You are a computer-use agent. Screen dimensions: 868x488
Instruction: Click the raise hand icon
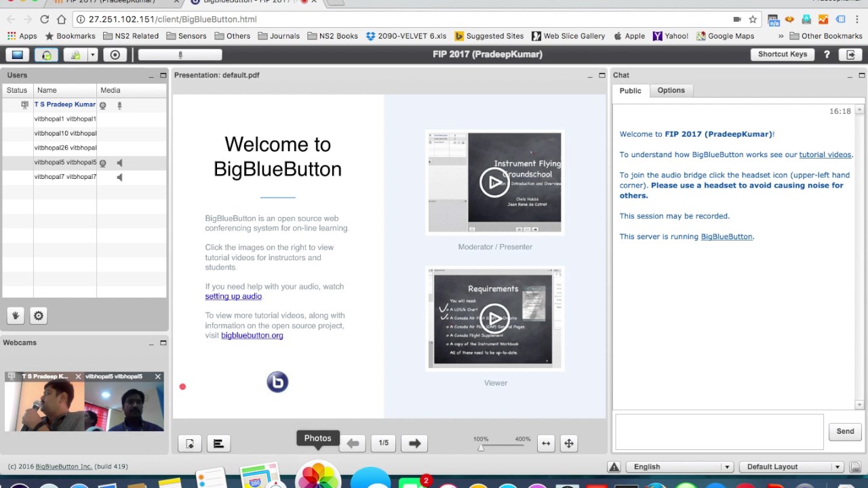16,315
